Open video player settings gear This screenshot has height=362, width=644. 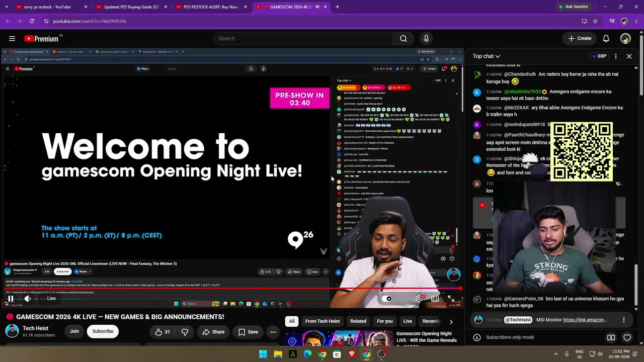coord(419,299)
